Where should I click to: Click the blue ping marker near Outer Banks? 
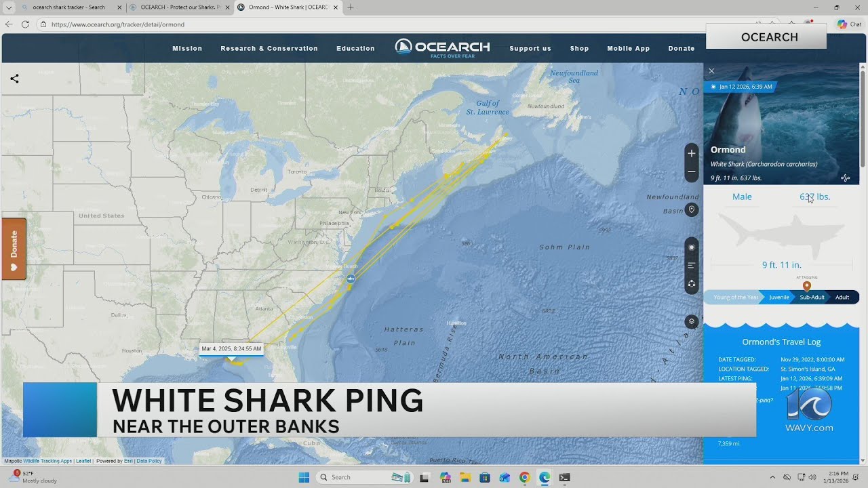(x=351, y=279)
